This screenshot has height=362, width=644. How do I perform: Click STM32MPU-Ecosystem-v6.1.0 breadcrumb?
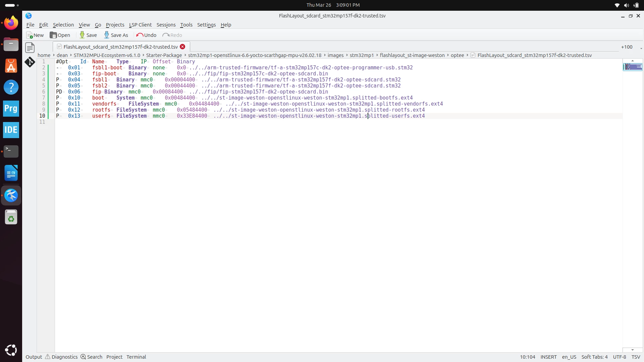click(107, 55)
